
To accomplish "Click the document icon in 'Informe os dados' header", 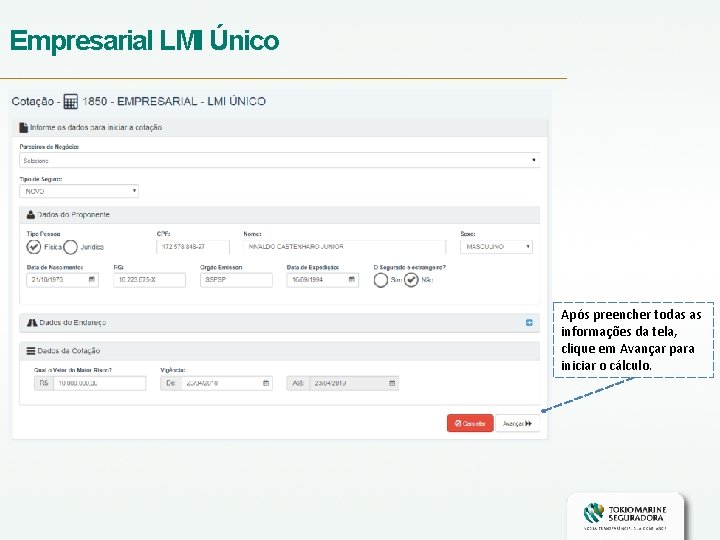I will coord(23,128).
